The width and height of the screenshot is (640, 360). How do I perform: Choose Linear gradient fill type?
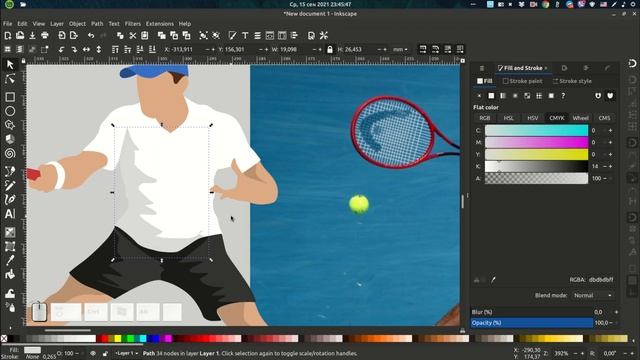(503, 96)
